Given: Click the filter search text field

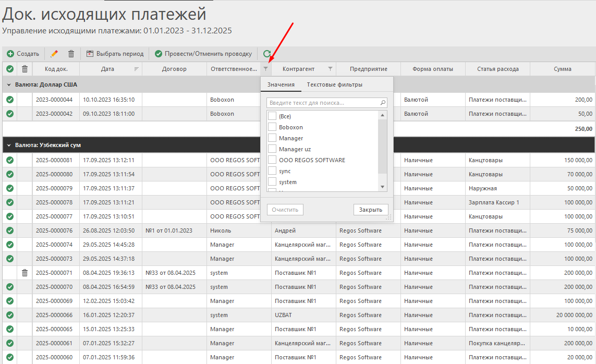Looking at the screenshot, I should click(323, 103).
